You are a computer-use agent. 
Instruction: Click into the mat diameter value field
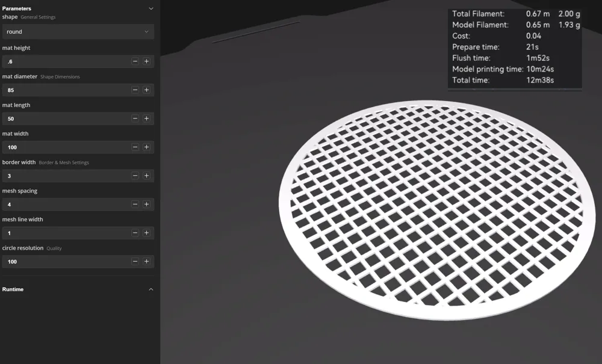[x=66, y=90]
